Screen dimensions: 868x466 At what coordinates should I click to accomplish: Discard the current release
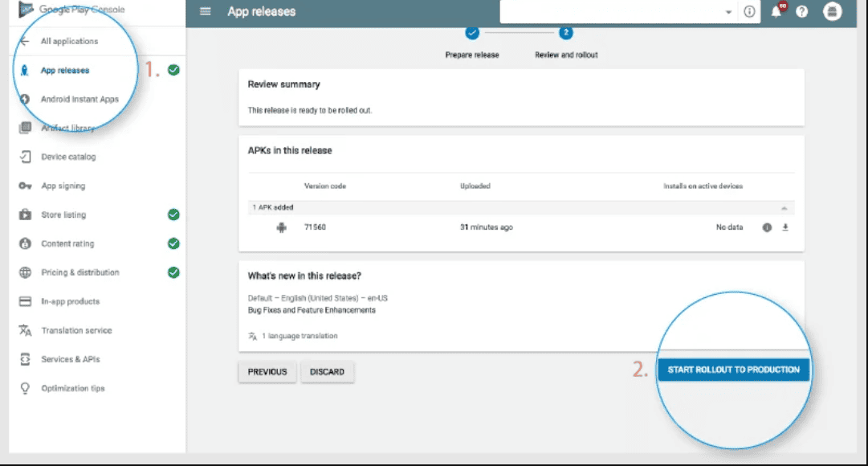click(327, 371)
